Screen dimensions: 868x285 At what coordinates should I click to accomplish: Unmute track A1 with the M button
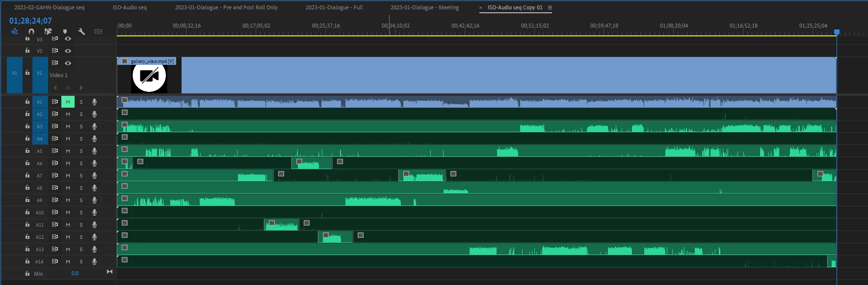tap(68, 102)
